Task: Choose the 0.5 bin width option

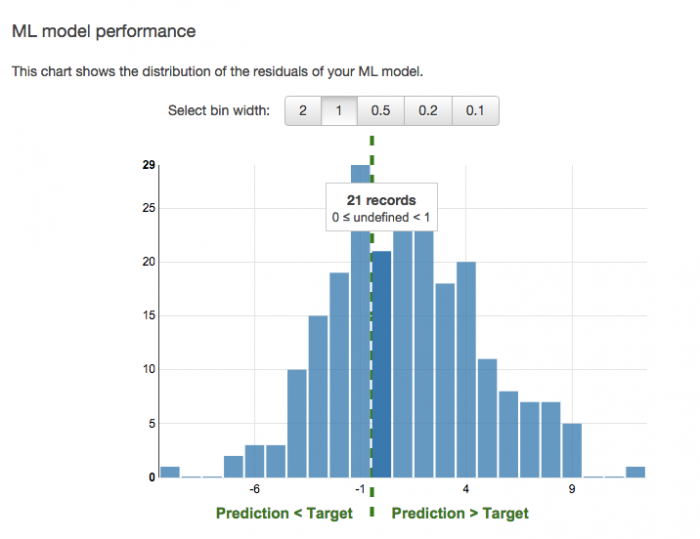Action: click(380, 111)
